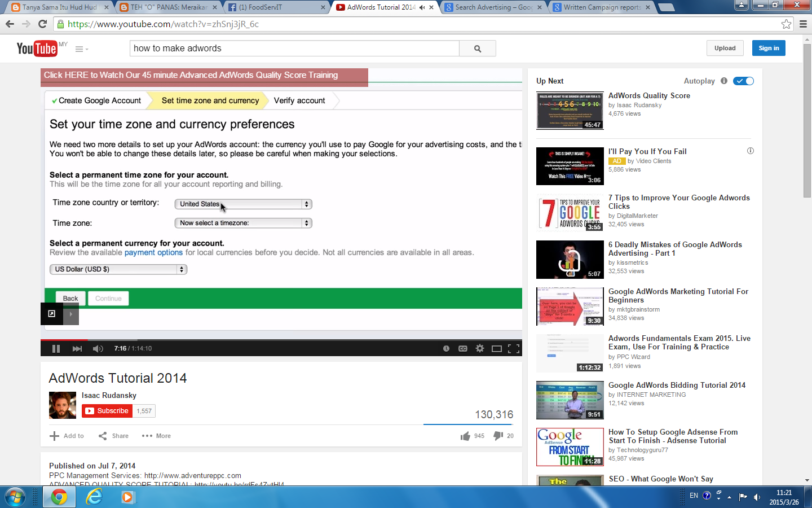Open the YouTube guide menu icon
The width and height of the screenshot is (812, 508).
81,49
